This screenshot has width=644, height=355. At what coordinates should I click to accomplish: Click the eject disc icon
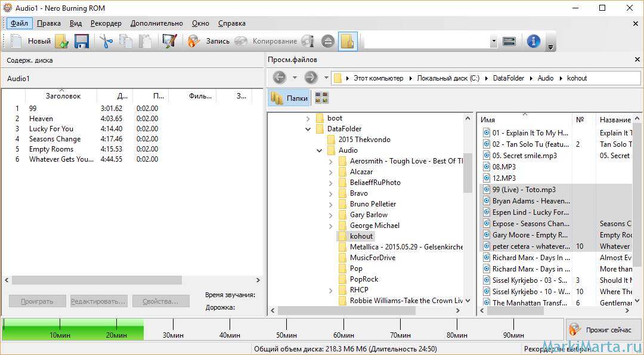click(328, 41)
